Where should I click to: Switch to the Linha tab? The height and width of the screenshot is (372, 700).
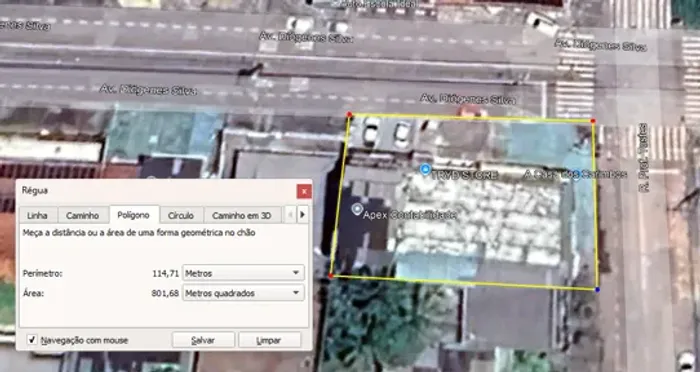click(38, 215)
